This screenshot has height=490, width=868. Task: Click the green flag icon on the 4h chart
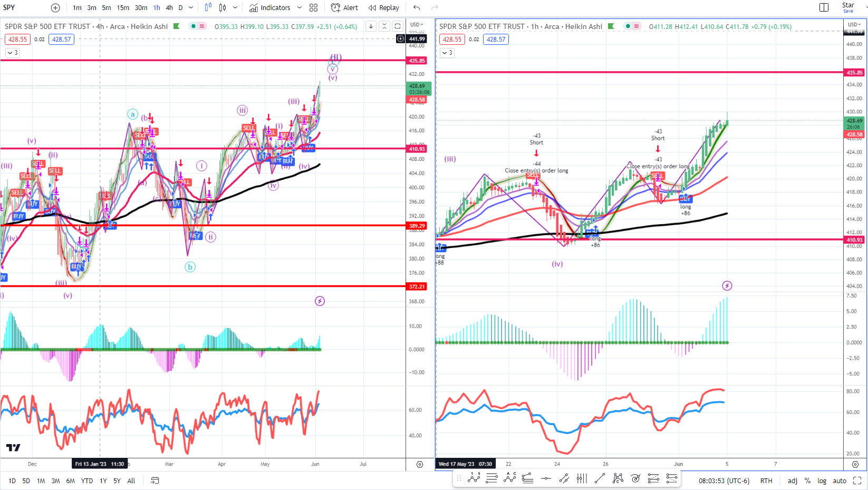(177, 26)
